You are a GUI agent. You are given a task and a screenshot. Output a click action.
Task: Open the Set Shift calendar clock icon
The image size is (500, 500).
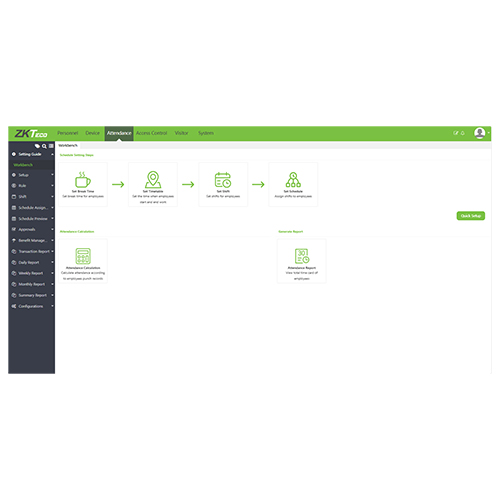[223, 180]
